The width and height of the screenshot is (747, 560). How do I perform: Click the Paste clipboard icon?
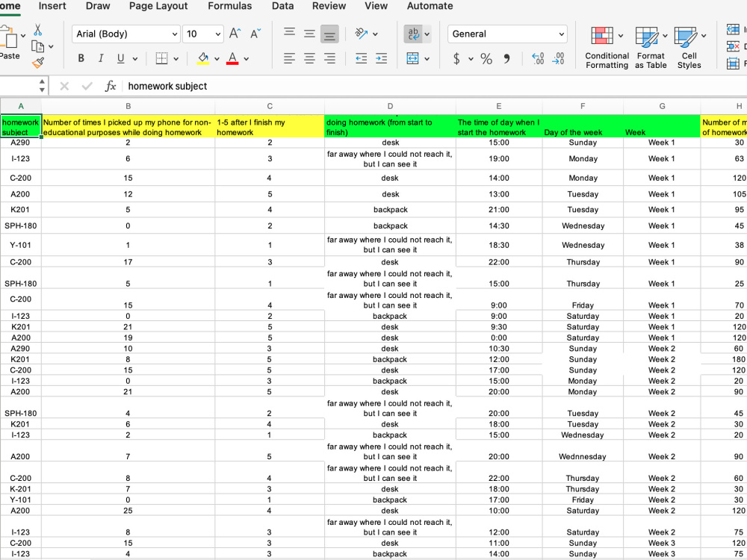point(8,37)
